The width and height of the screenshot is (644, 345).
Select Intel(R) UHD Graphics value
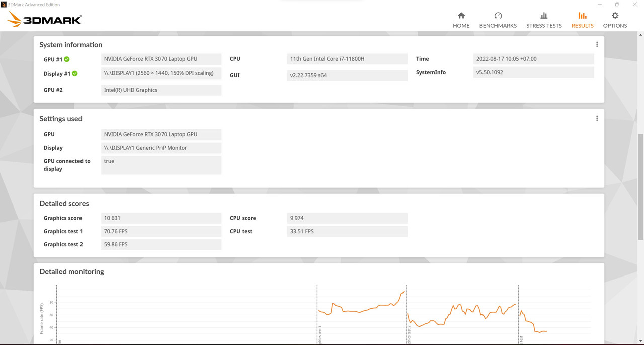point(161,90)
